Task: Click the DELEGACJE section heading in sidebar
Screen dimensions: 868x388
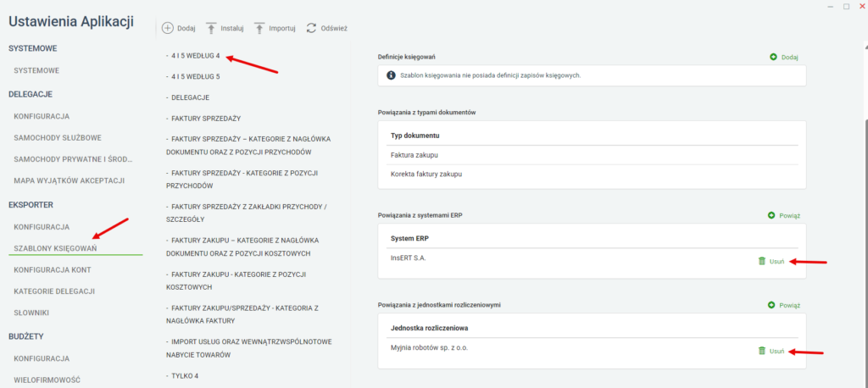Action: [31, 94]
